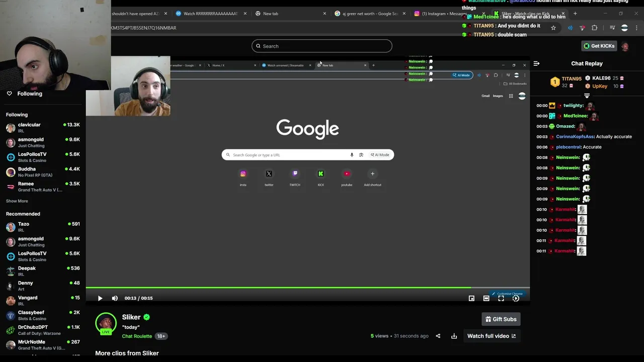644x362 pixels.
Task: Open Classybeef Slots & Casino channel
Action: [43, 315]
